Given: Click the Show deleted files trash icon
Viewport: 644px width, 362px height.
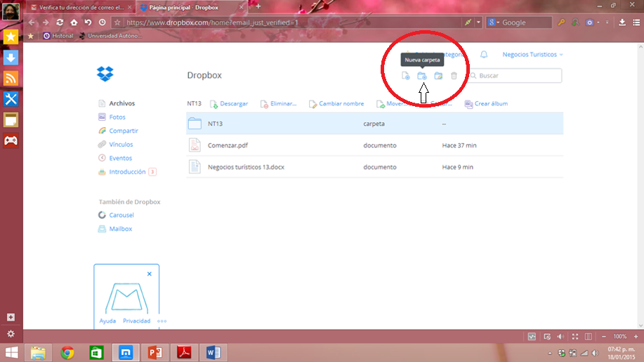Looking at the screenshot, I should click(454, 76).
